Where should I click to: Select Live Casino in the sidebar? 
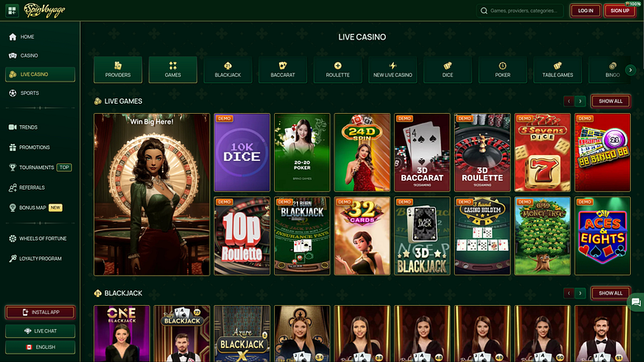(40, 74)
